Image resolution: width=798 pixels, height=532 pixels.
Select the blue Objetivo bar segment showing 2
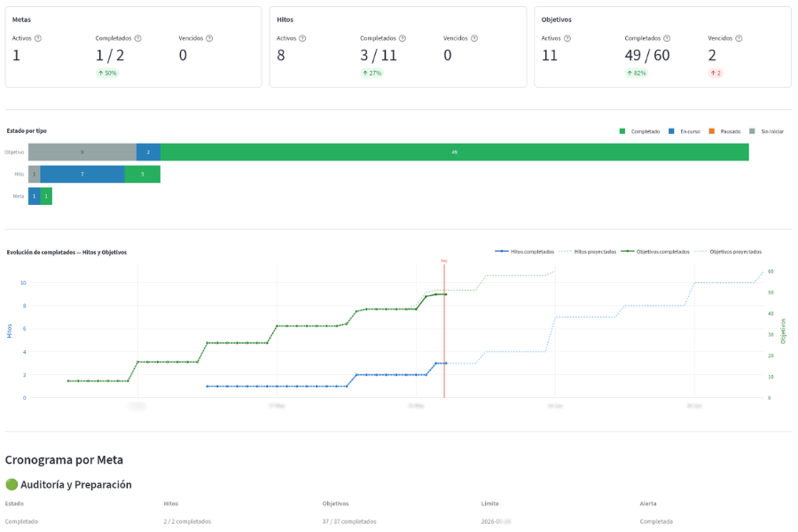(149, 153)
